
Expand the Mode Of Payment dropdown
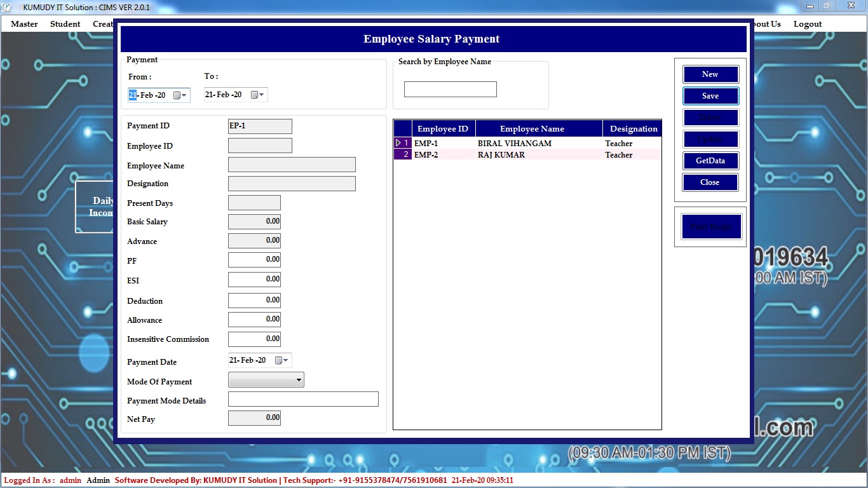(298, 380)
